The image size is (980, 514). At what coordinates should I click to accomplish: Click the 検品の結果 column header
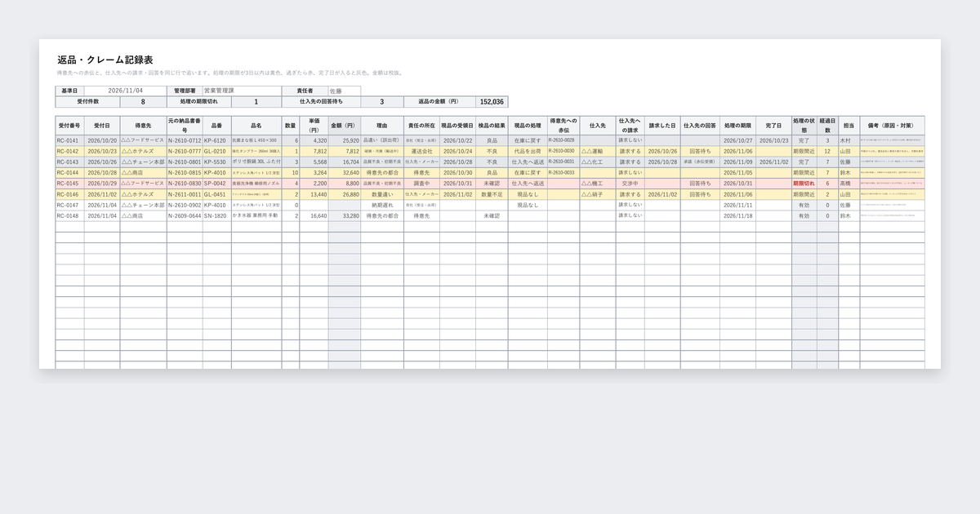[492, 126]
